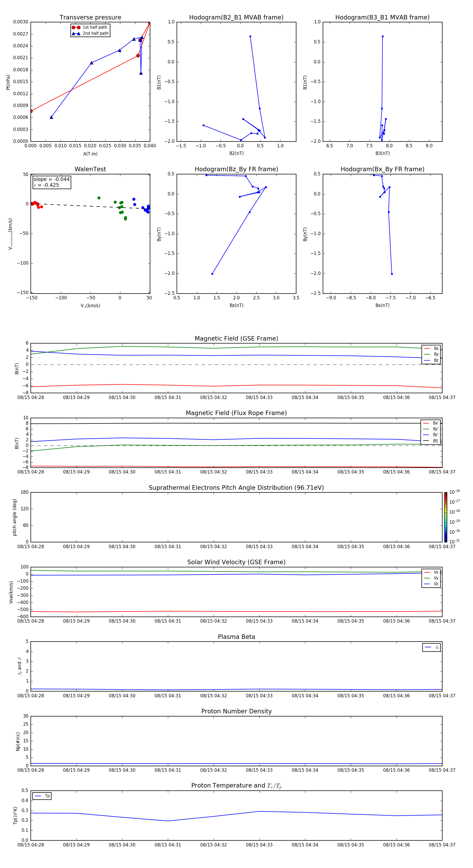The image size is (473, 868).
Task: Click 'Hodogram(Bx_By FR frame)' title
Action: coord(382,169)
